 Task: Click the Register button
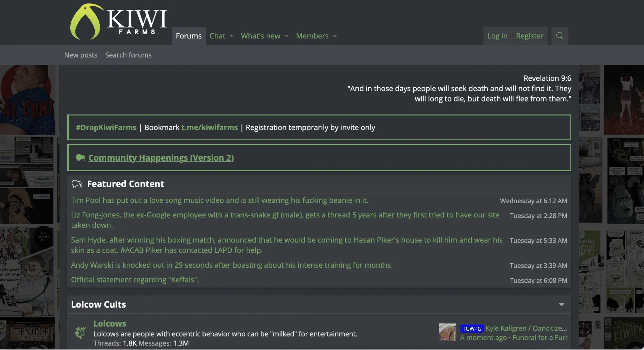coord(530,36)
